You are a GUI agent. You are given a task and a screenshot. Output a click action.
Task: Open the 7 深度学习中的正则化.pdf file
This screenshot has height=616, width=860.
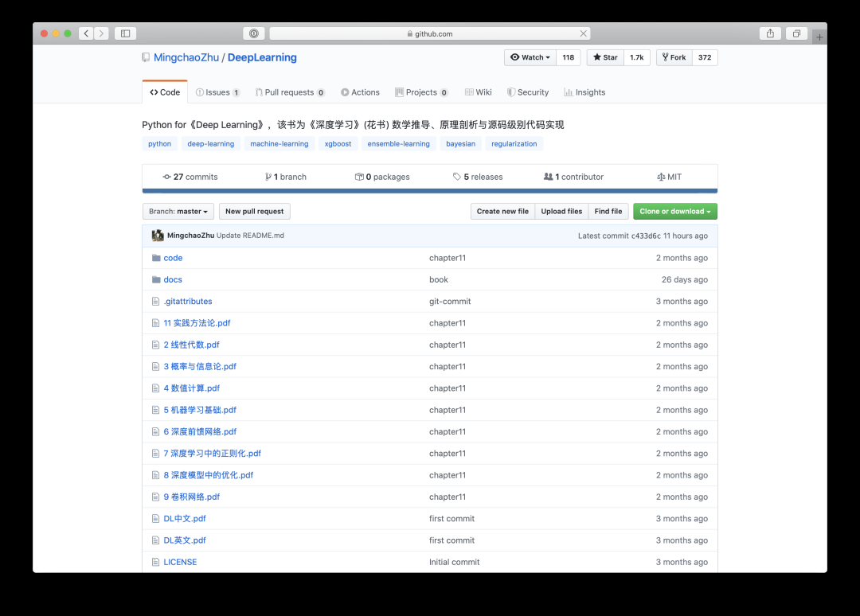(x=213, y=454)
